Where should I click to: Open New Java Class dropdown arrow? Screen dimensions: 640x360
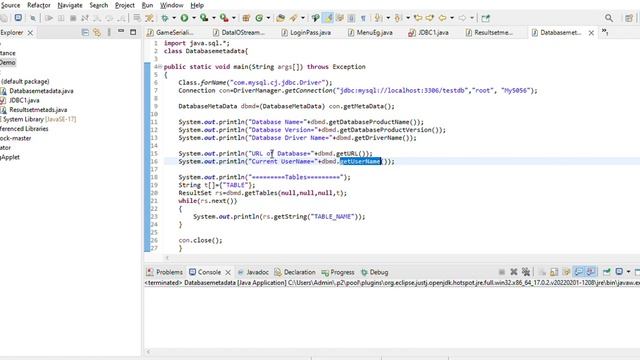pyautogui.click(x=268, y=18)
